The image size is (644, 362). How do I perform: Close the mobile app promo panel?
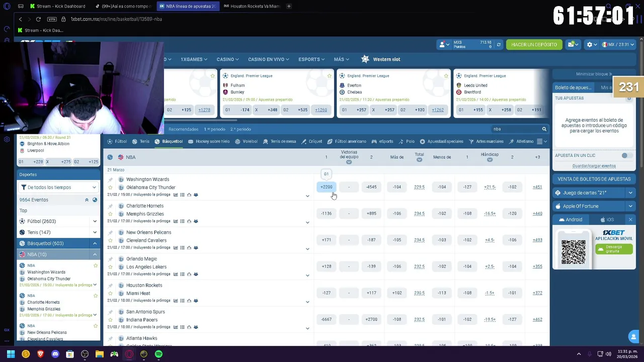(x=630, y=220)
